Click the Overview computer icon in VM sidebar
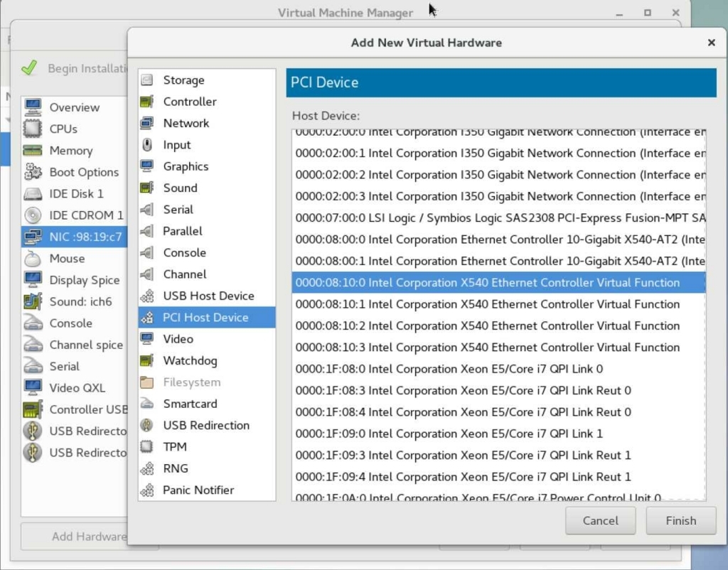728x570 pixels. tap(33, 107)
